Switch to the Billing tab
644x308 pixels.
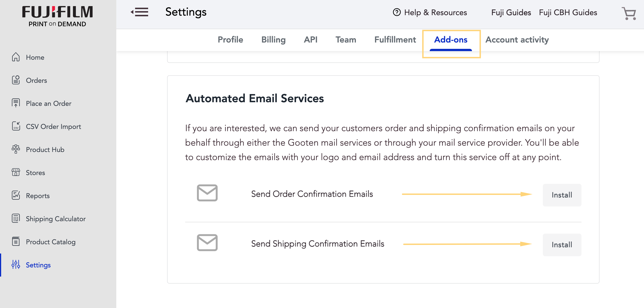(273, 40)
